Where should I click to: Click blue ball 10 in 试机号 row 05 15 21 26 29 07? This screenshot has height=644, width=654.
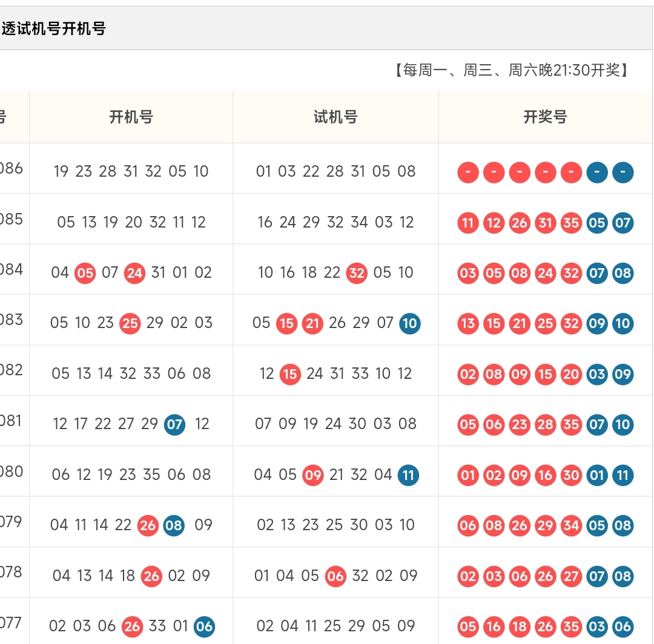[409, 323]
